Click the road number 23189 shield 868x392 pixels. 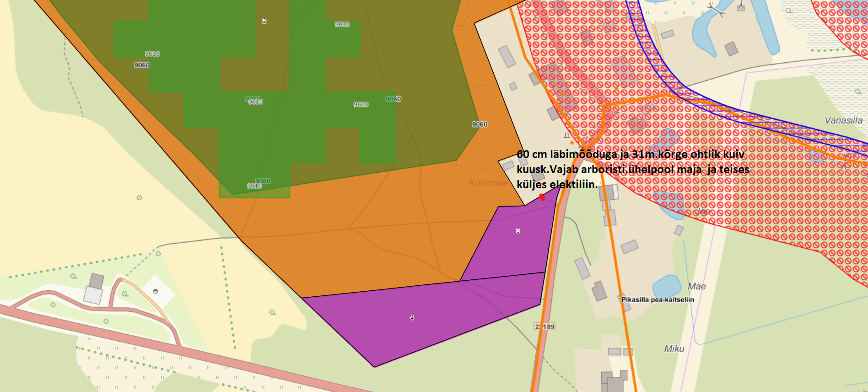pyautogui.click(x=545, y=327)
